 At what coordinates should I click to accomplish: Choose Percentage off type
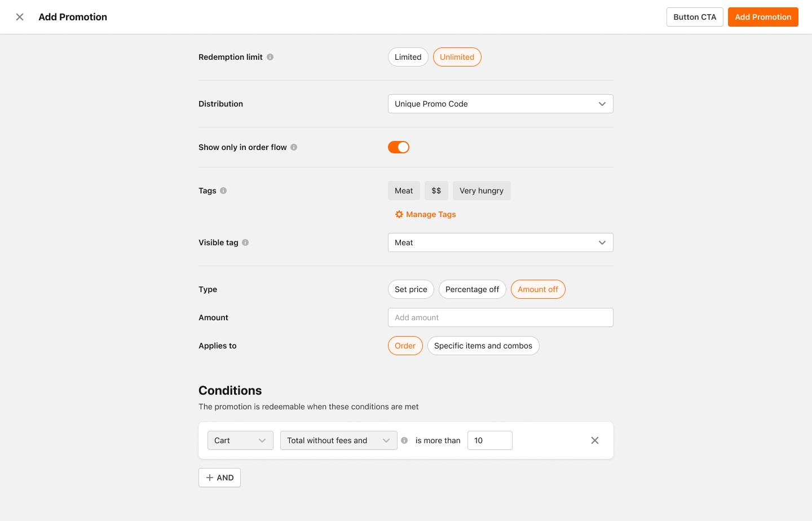(x=472, y=289)
